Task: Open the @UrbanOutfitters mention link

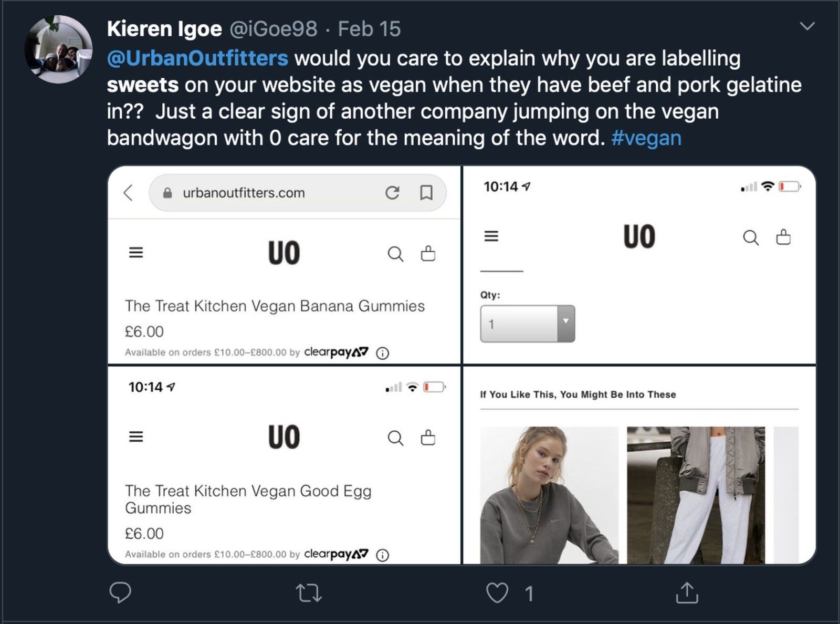Action: point(197,58)
